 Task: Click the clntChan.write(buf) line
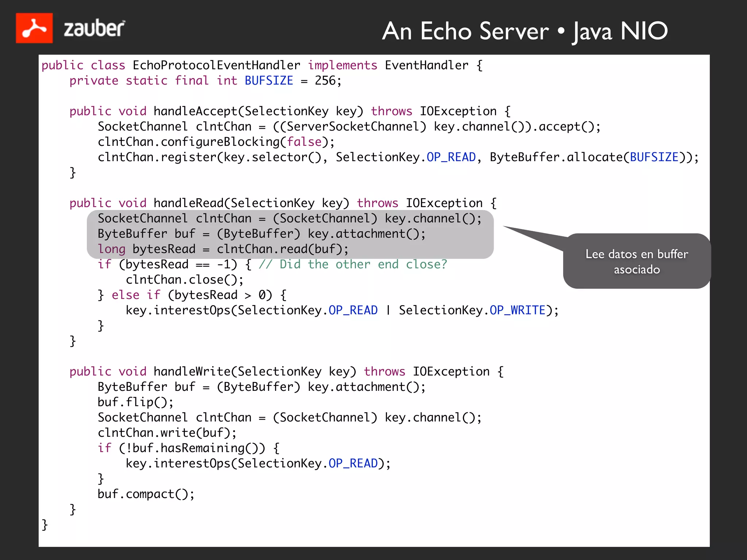[x=167, y=433]
